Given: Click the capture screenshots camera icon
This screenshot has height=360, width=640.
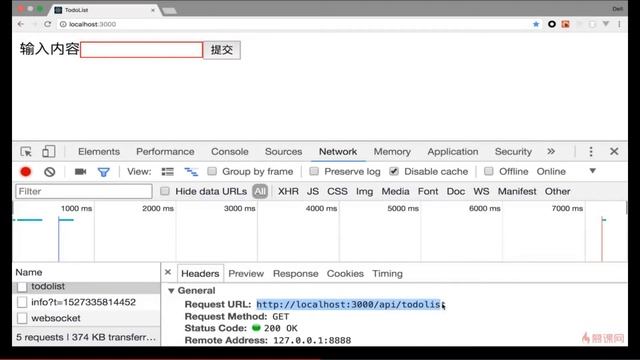Looking at the screenshot, I should [x=80, y=171].
